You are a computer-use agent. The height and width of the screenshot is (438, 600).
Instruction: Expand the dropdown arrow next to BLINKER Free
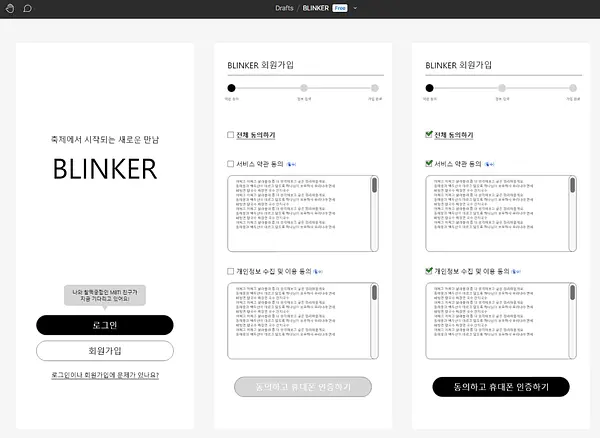[x=355, y=8]
